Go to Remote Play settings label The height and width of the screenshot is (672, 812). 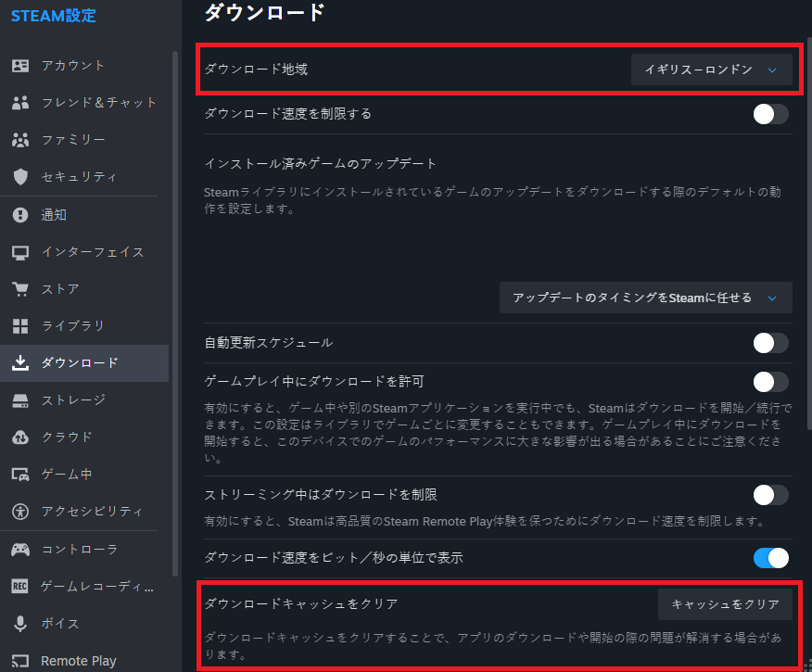click(x=79, y=661)
